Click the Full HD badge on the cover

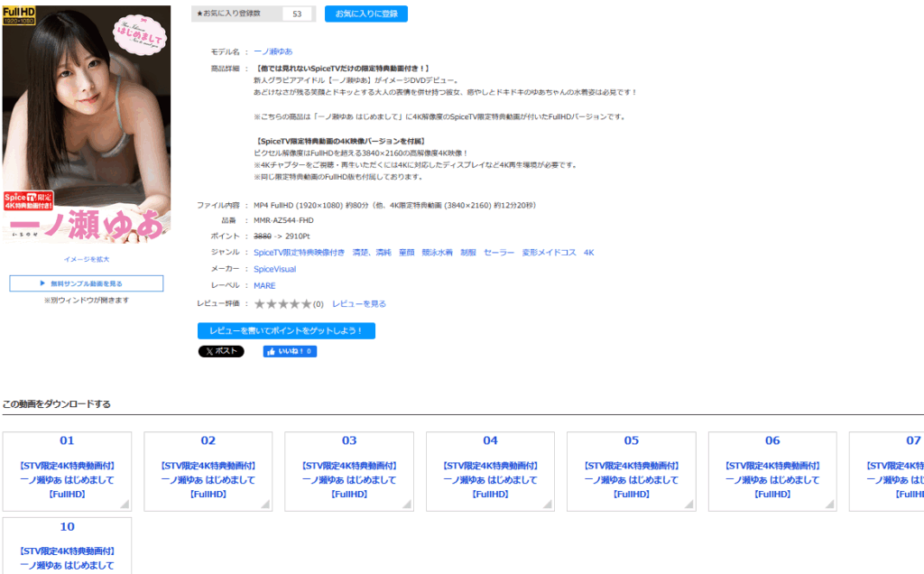pos(18,15)
